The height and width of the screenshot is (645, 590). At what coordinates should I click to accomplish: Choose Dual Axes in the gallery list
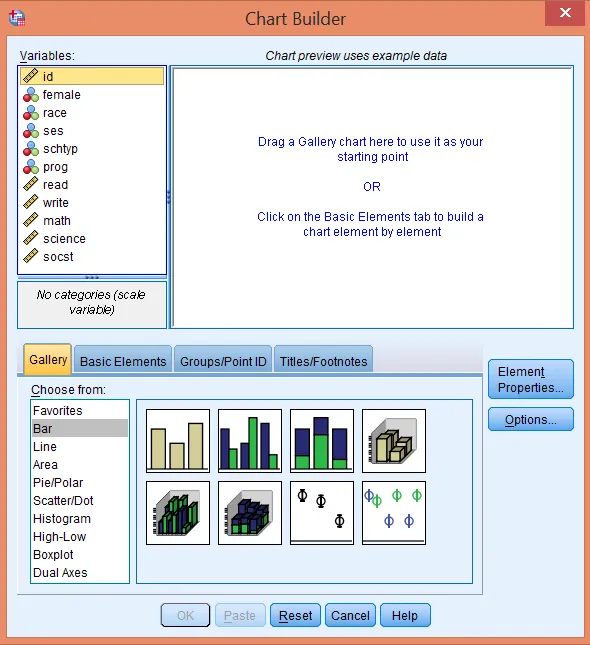[x=79, y=573]
